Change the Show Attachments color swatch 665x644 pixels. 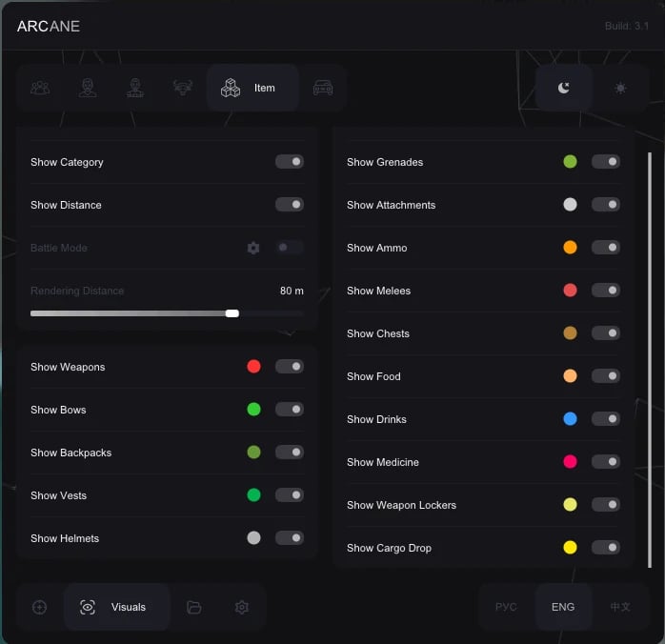(x=570, y=205)
